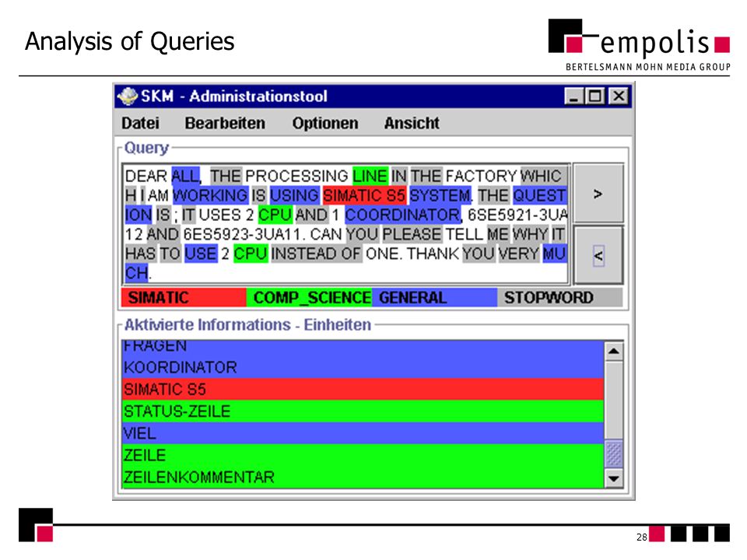This screenshot has height=560, width=747.
Task: Click the word PROCESSING in the query
Action: (x=296, y=176)
